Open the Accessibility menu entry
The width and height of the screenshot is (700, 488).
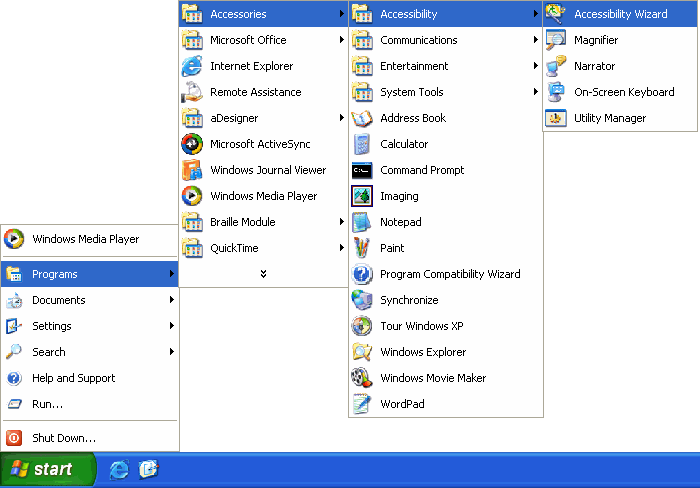click(446, 14)
